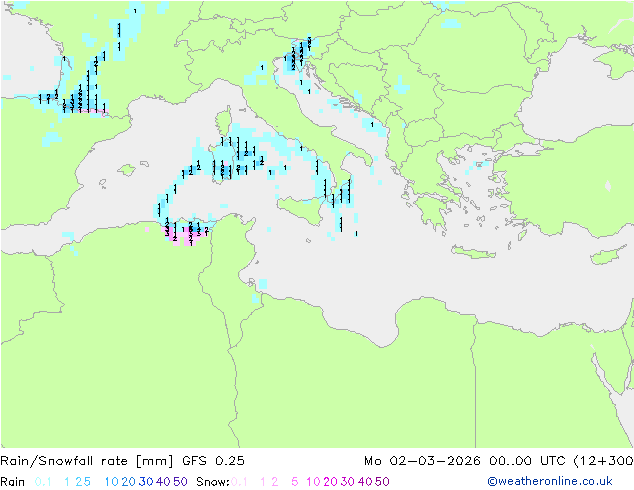
Task: Select the 0.1 value in Snow legend
Action: point(239,482)
